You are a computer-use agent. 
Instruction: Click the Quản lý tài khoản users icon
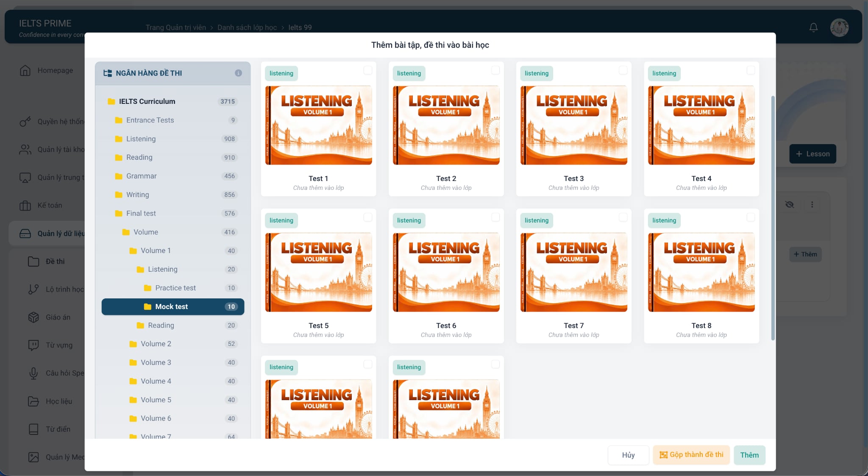pyautogui.click(x=25, y=150)
